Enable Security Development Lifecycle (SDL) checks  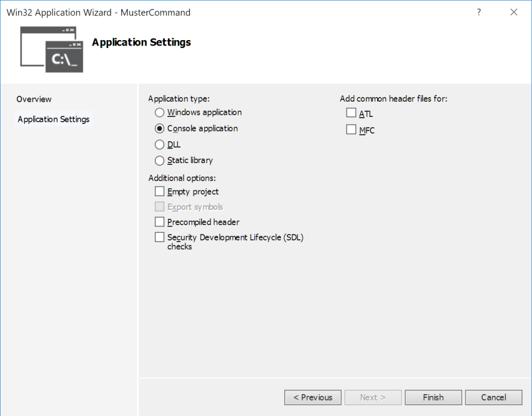pos(160,237)
